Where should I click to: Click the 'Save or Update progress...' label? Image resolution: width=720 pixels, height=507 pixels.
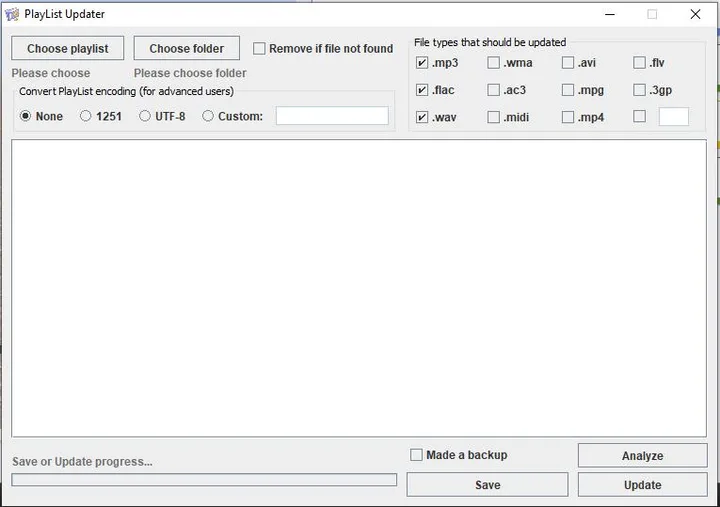coord(82,462)
